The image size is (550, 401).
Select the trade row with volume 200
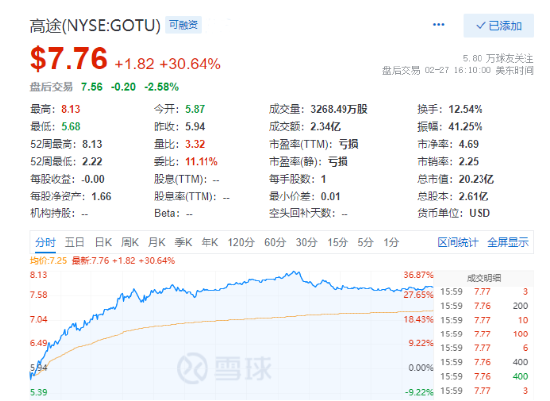point(484,306)
